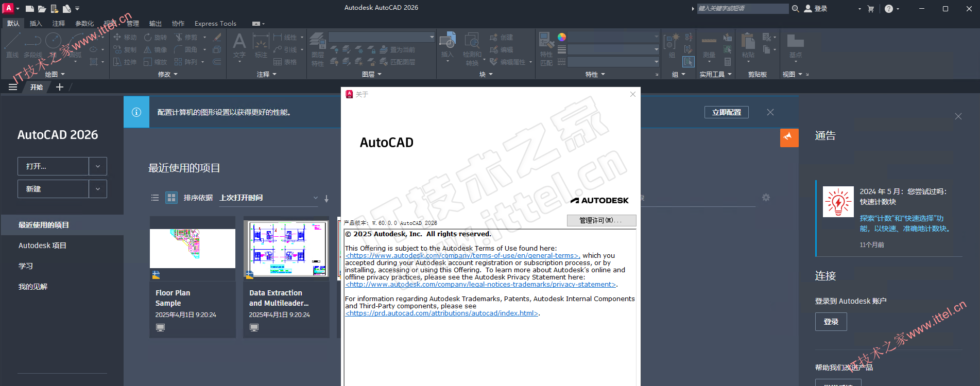Click the shopping cart icon in title bar
980x386 pixels.
coord(871,9)
